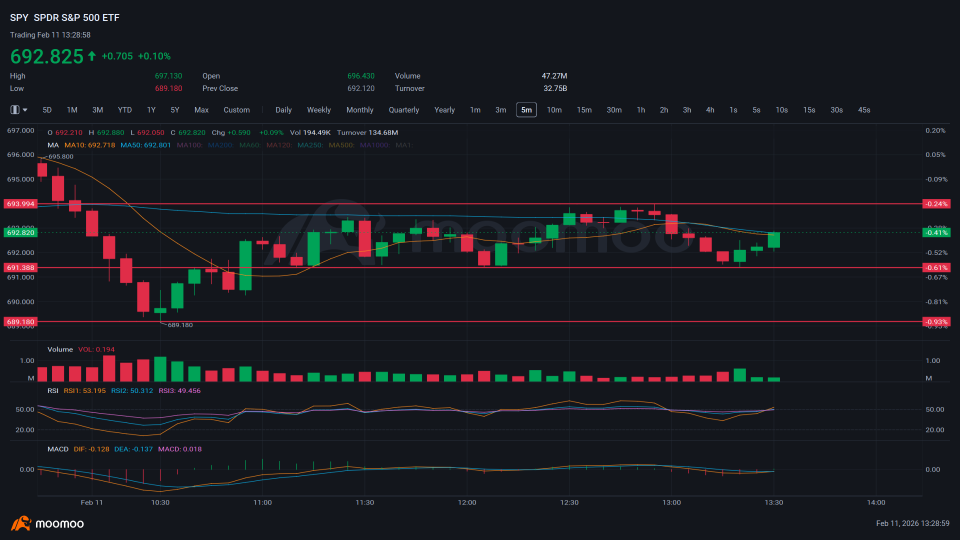This screenshot has height=540, width=960.
Task: Select the 3h interval
Action: coord(687,110)
